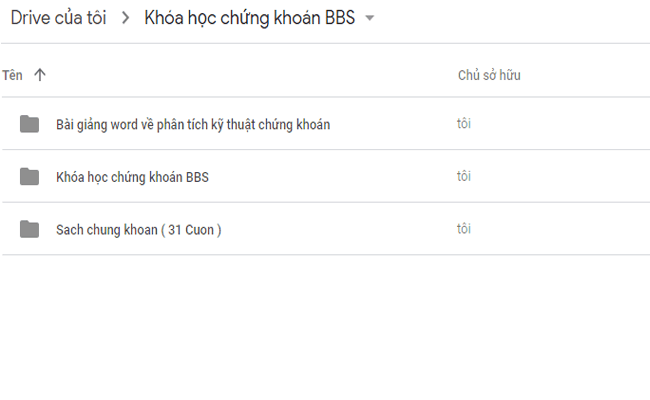
Task: Click owner "tôi" of the Sach chung khoan folder
Action: 464,230
